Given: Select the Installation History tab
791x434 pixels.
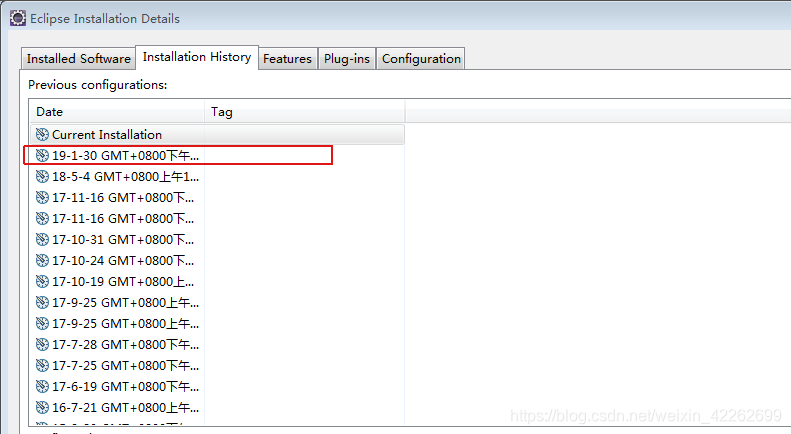Looking at the screenshot, I should [x=197, y=57].
